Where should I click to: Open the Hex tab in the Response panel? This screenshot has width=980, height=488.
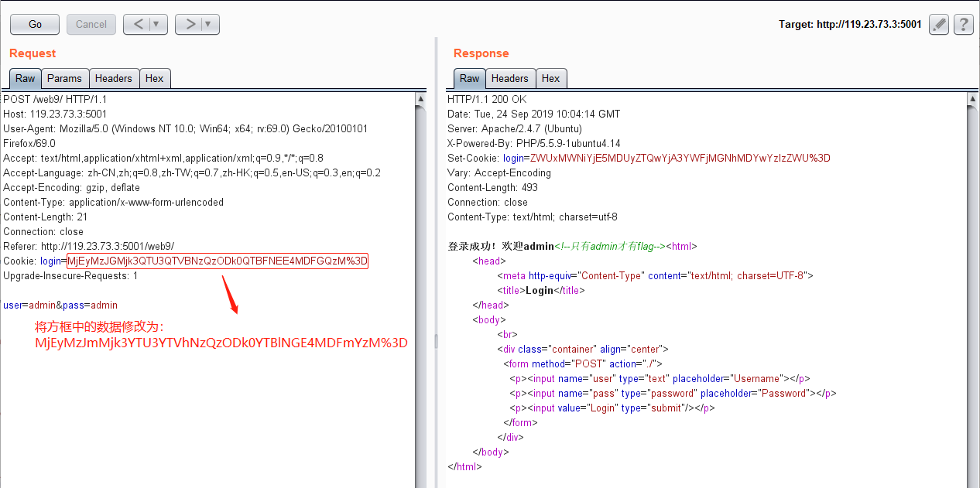coord(551,78)
